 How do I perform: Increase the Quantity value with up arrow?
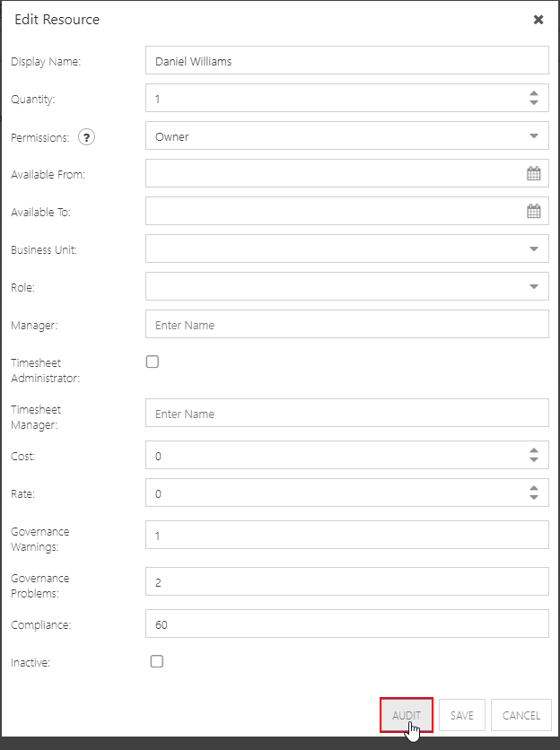(x=534, y=93)
